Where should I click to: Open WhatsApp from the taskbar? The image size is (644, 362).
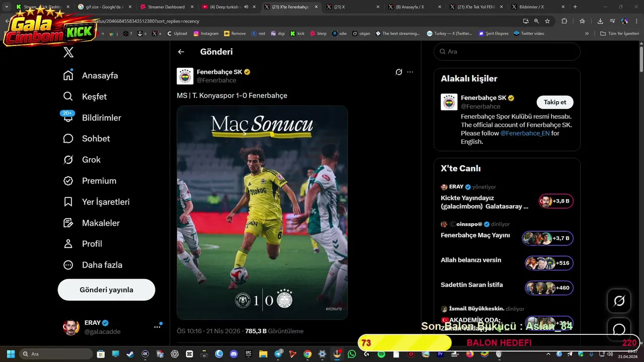(352, 354)
